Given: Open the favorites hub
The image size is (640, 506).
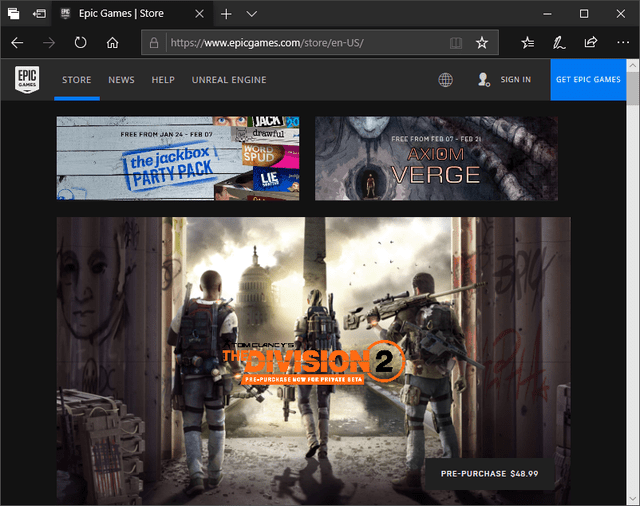Looking at the screenshot, I should (x=527, y=42).
